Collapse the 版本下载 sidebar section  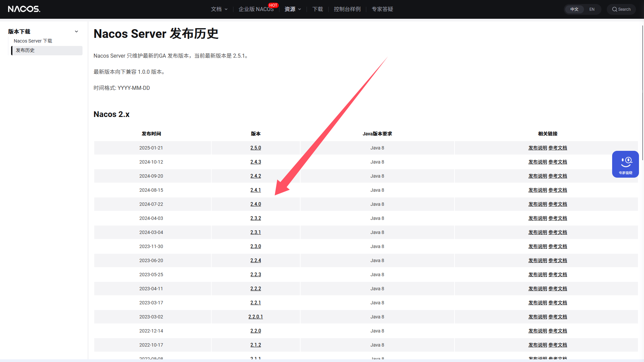tap(76, 32)
